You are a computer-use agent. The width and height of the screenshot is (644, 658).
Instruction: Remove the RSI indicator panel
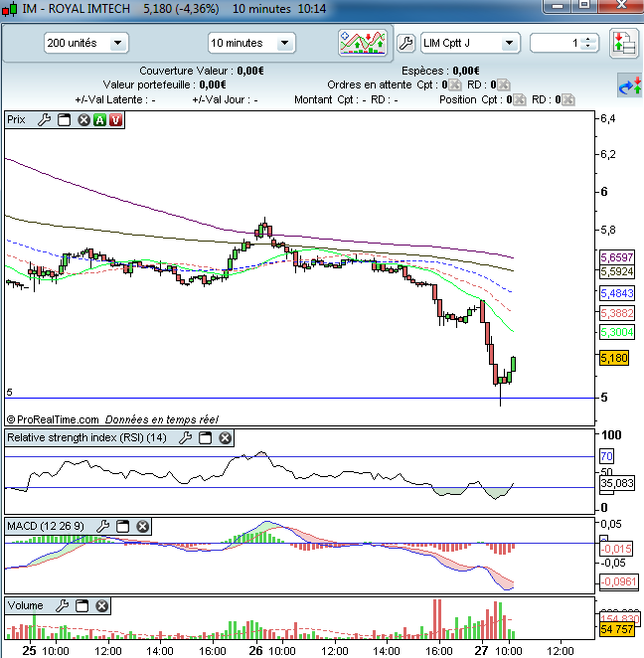(226, 437)
